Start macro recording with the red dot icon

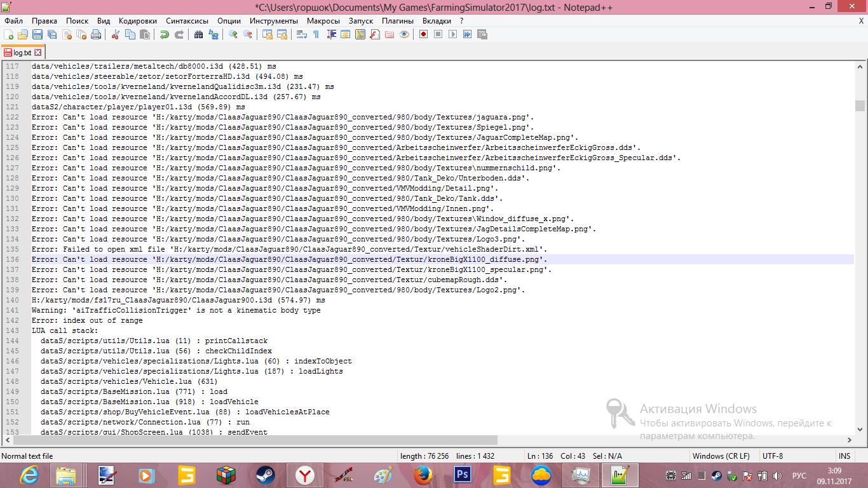pos(423,34)
